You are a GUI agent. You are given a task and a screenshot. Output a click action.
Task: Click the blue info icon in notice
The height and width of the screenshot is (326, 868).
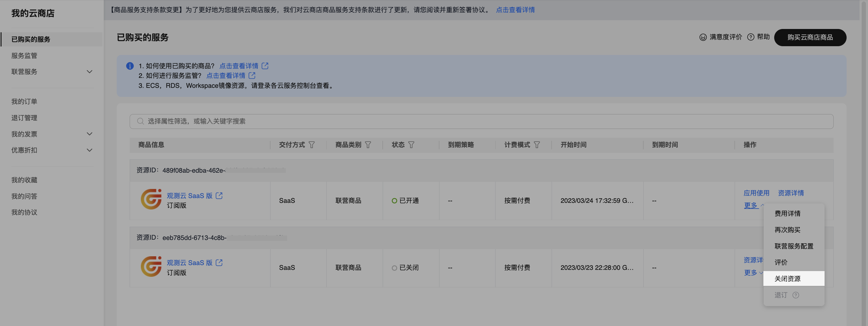click(x=130, y=66)
